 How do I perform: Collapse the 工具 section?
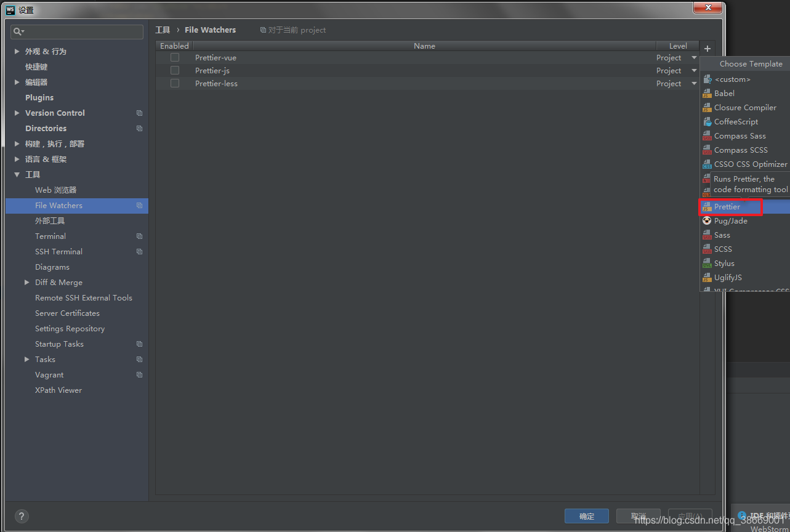tap(17, 174)
